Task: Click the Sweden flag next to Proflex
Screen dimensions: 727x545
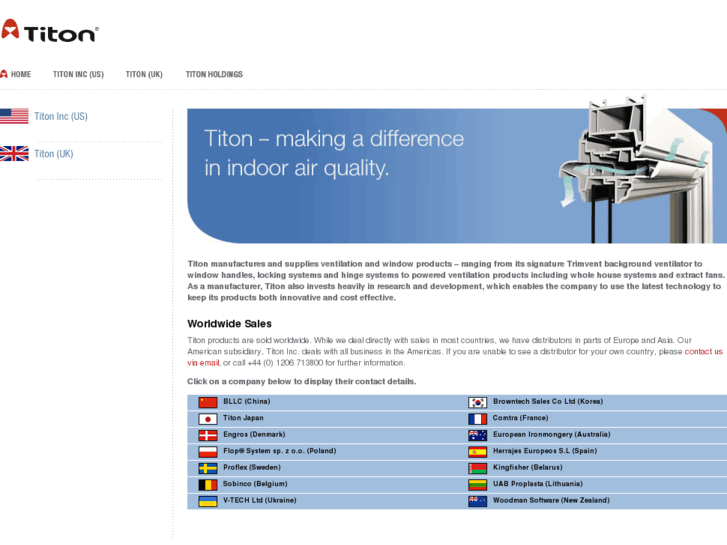Action: [x=208, y=468]
